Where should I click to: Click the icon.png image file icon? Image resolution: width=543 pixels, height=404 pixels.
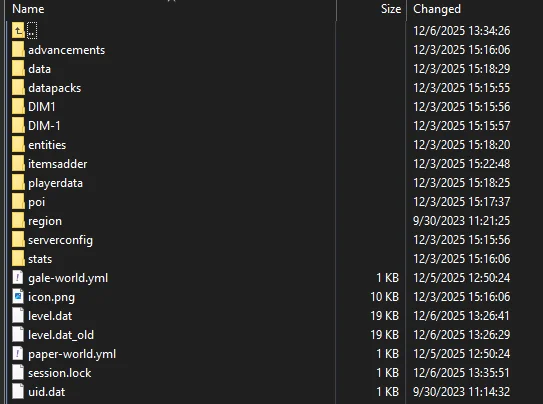18,297
